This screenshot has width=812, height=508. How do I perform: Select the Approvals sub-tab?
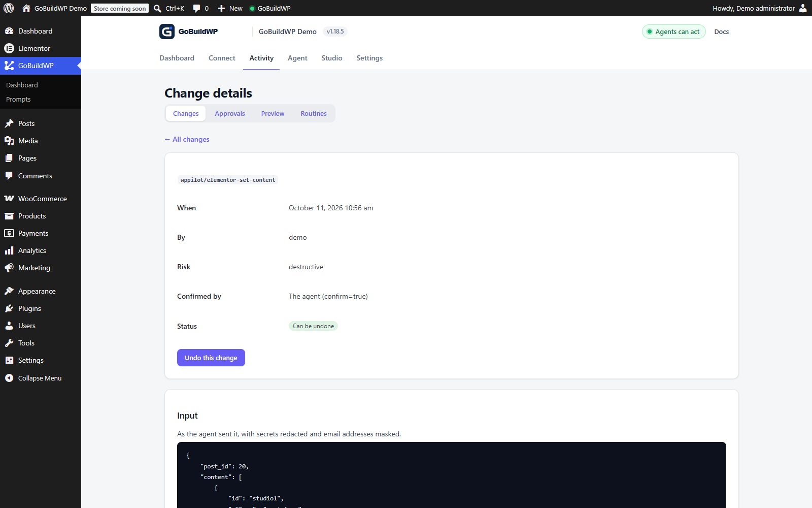230,113
